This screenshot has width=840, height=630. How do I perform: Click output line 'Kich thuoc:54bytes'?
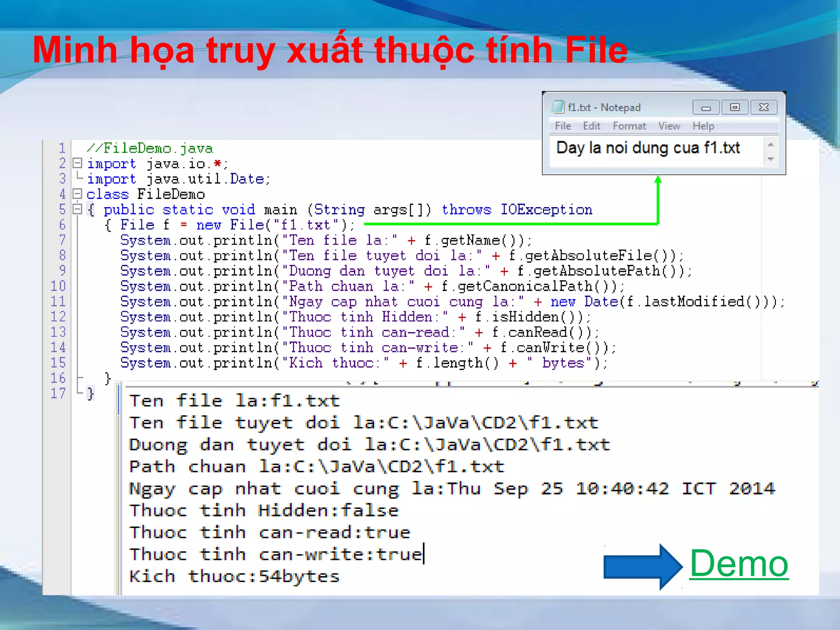[x=235, y=576]
